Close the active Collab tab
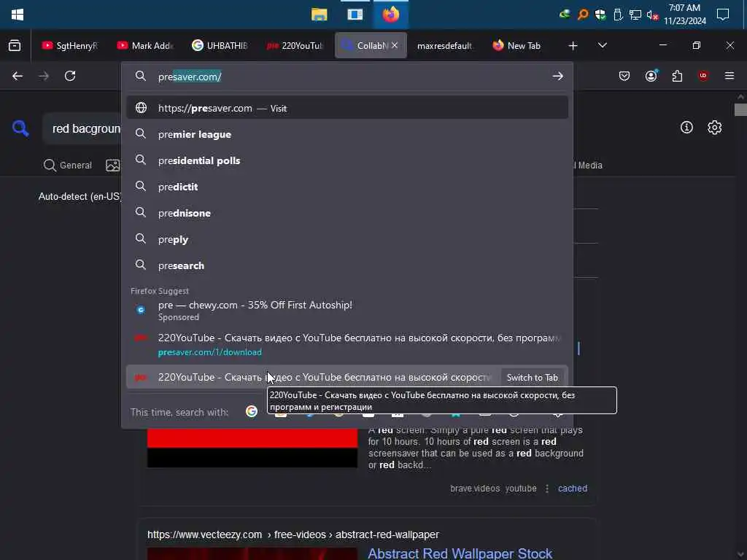The image size is (747, 560). 395,45
